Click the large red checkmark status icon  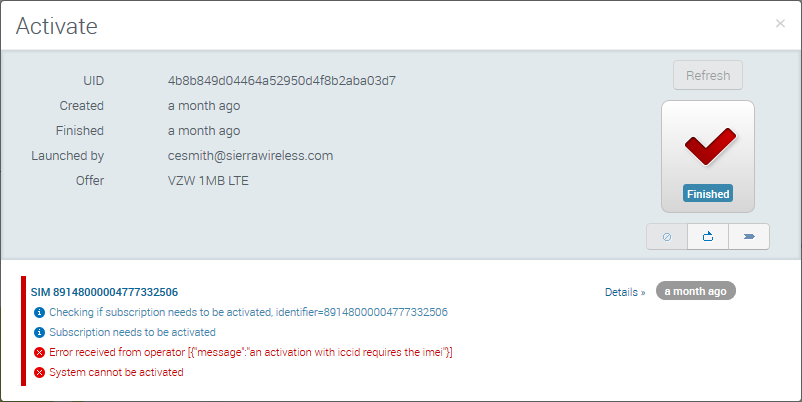click(708, 148)
